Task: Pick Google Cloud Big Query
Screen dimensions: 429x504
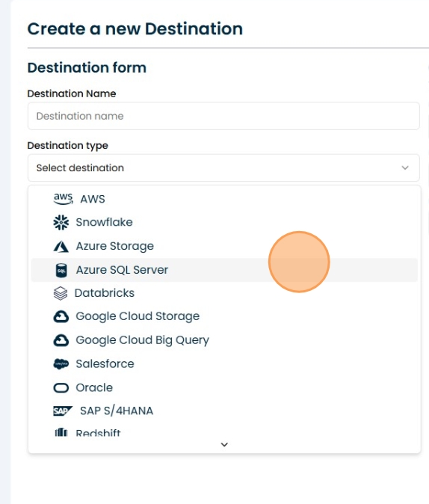Action: click(224, 340)
